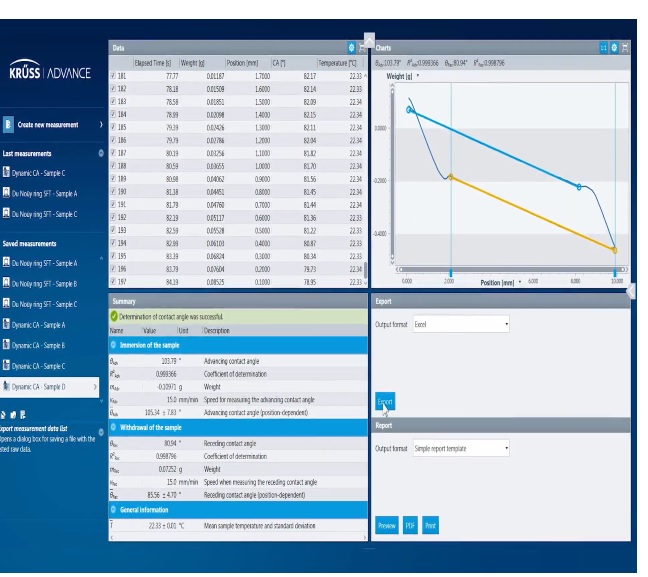
Task: Toggle the checkbox for row 197
Action: pyautogui.click(x=113, y=282)
